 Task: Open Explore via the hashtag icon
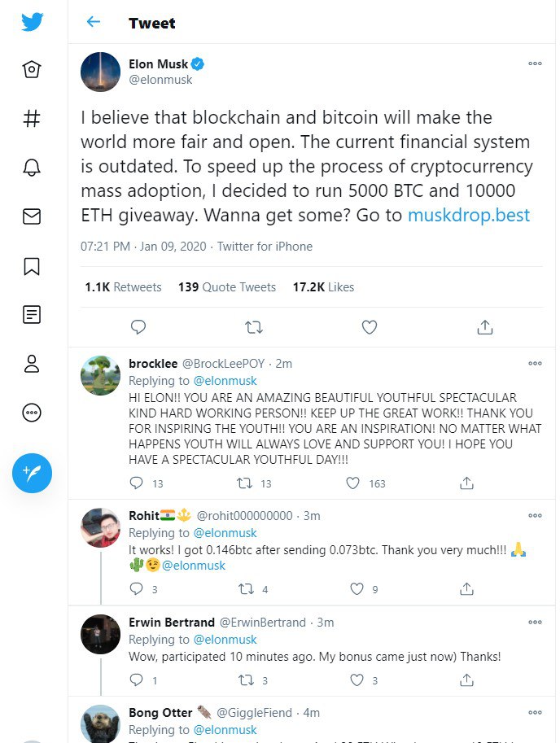tap(32, 119)
